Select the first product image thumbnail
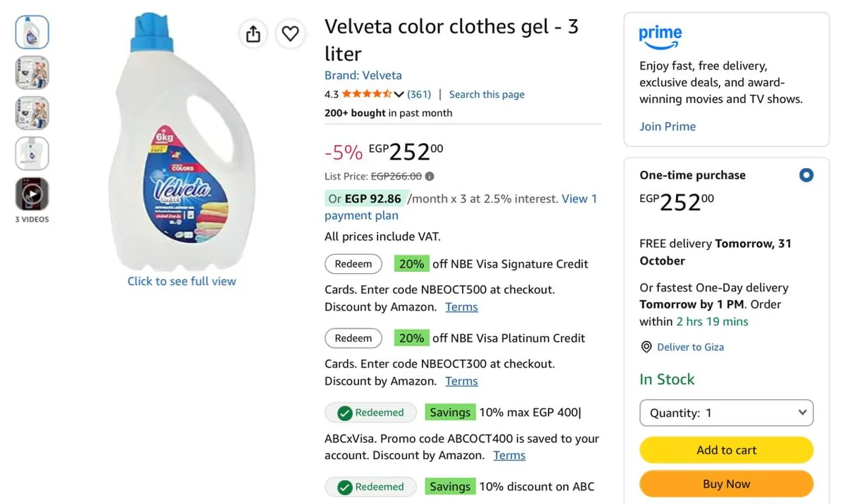This screenshot has height=504, width=845. (32, 32)
